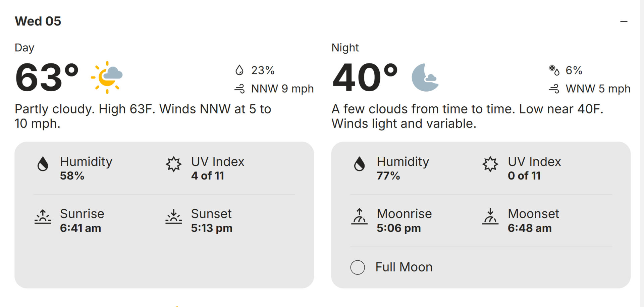Click the Wed 05 date heading

[38, 21]
